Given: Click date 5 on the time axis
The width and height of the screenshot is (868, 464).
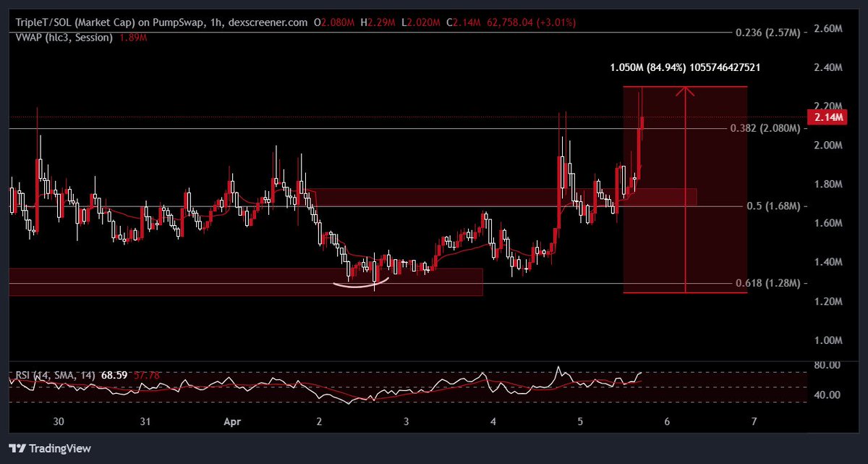Looking at the screenshot, I should tap(580, 421).
